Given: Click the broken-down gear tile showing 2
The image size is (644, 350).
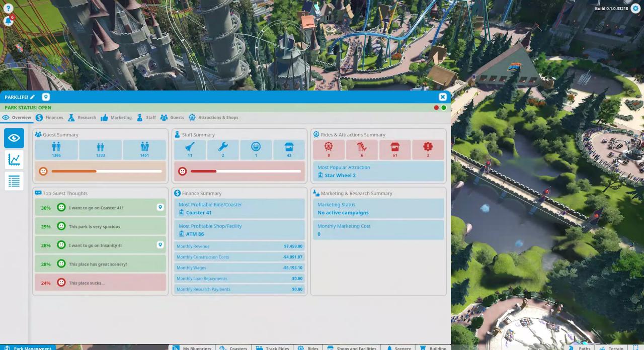Looking at the screenshot, I should (428, 150).
